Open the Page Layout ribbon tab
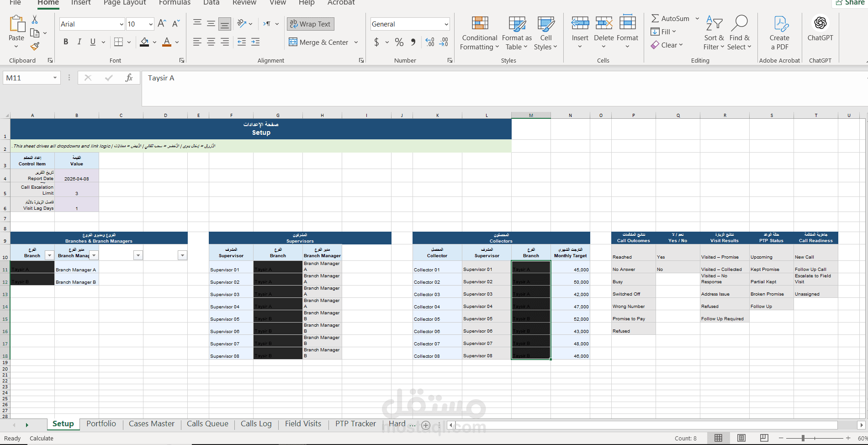The image size is (868, 445). pyautogui.click(x=125, y=3)
